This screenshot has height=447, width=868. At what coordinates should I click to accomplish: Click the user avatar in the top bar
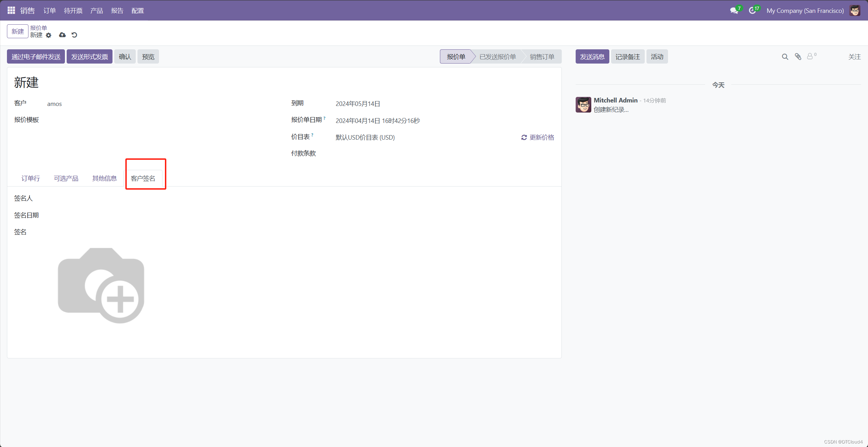[x=855, y=10]
